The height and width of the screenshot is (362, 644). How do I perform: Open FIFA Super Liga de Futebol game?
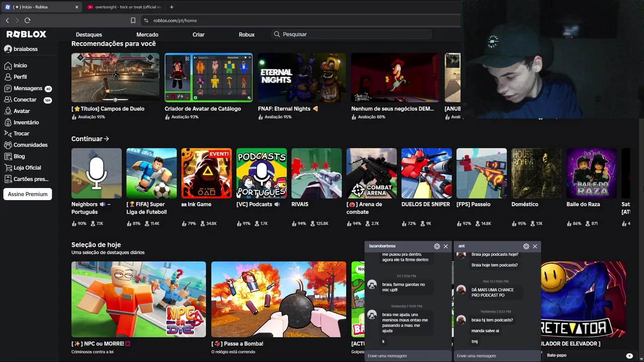(x=151, y=173)
